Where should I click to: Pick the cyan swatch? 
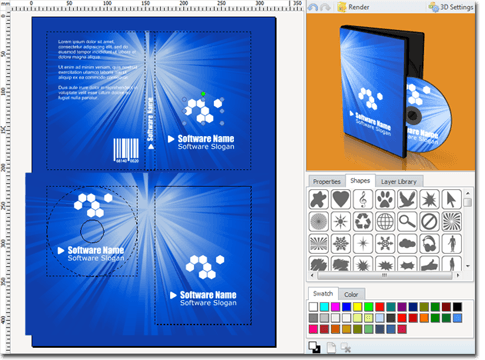click(x=324, y=307)
